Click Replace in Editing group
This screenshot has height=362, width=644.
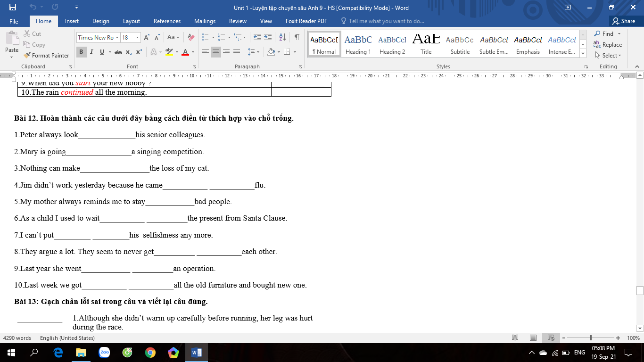tap(608, 45)
